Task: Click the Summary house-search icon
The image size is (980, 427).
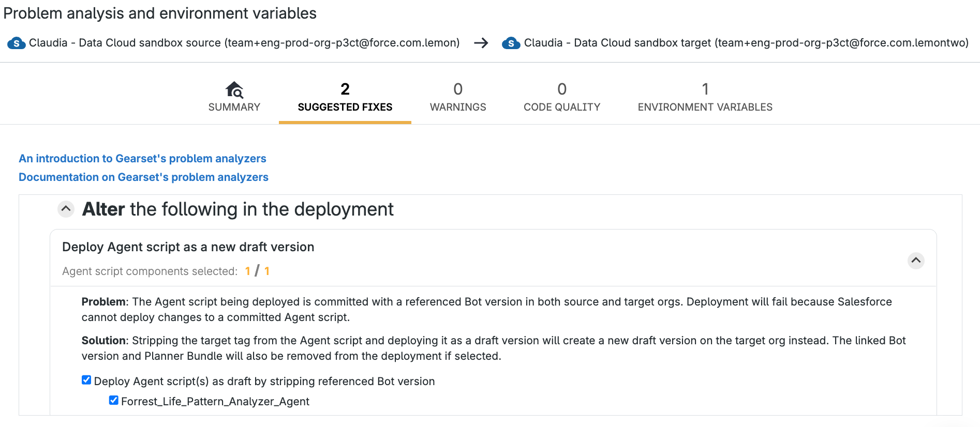Action: (x=234, y=90)
